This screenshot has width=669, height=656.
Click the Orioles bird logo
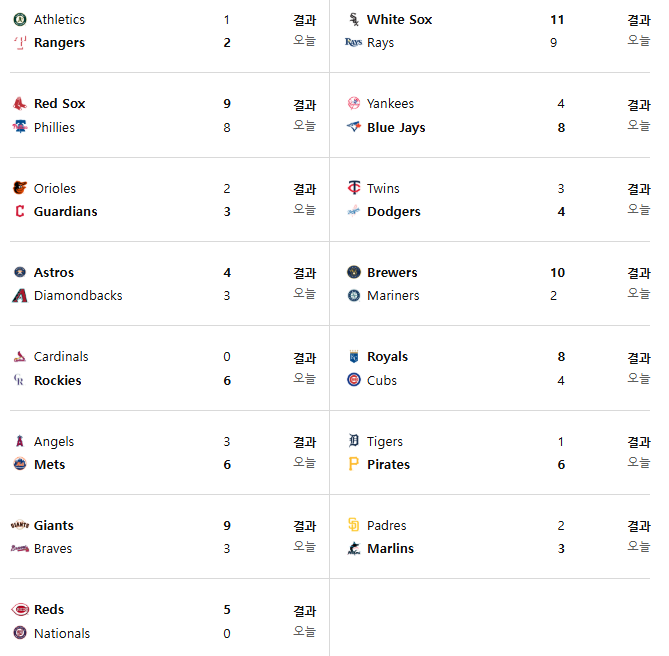[x=20, y=188]
